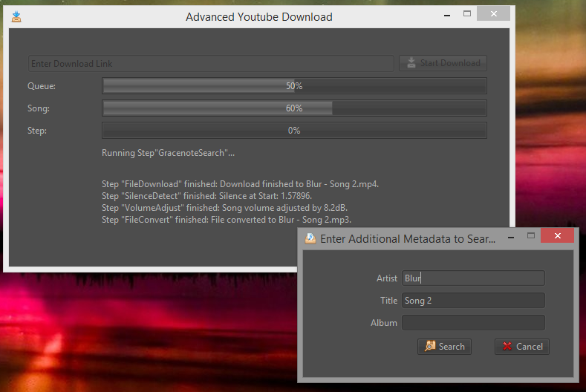The width and height of the screenshot is (586, 392).
Task: Click the Queue progress bar at 50%
Action: coord(294,86)
